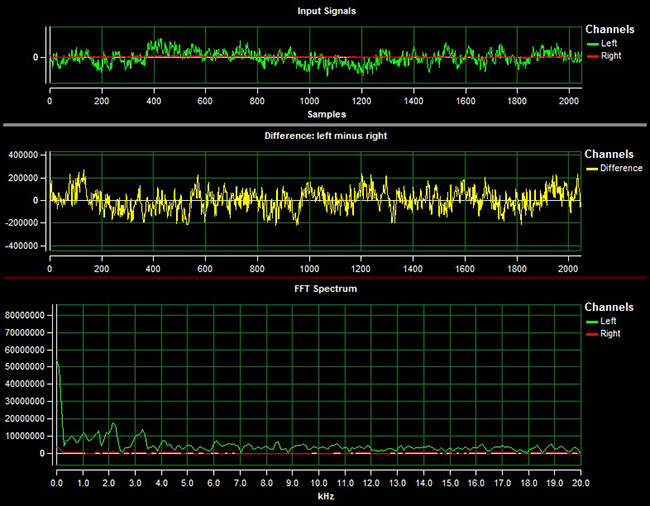Click the tall FFT peak near 0 kHz

point(58,365)
